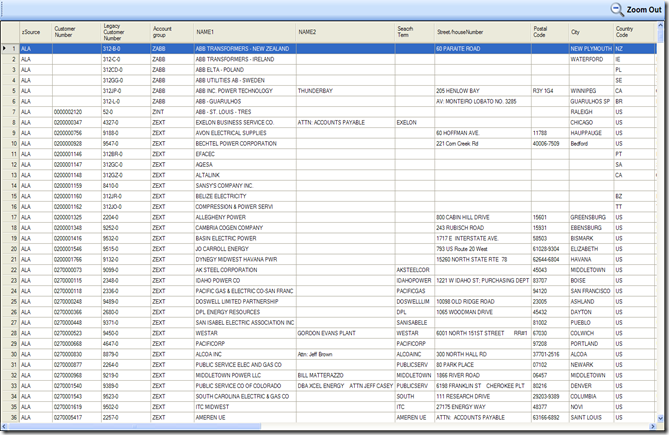
Task: Click cell SOUTH CAROLINA ELECTRIC & GAS CO
Action: [x=245, y=396]
